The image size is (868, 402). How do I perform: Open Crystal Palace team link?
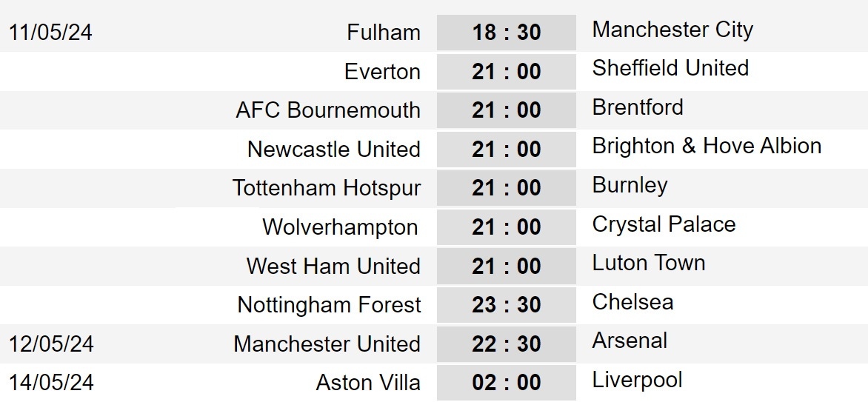(664, 224)
